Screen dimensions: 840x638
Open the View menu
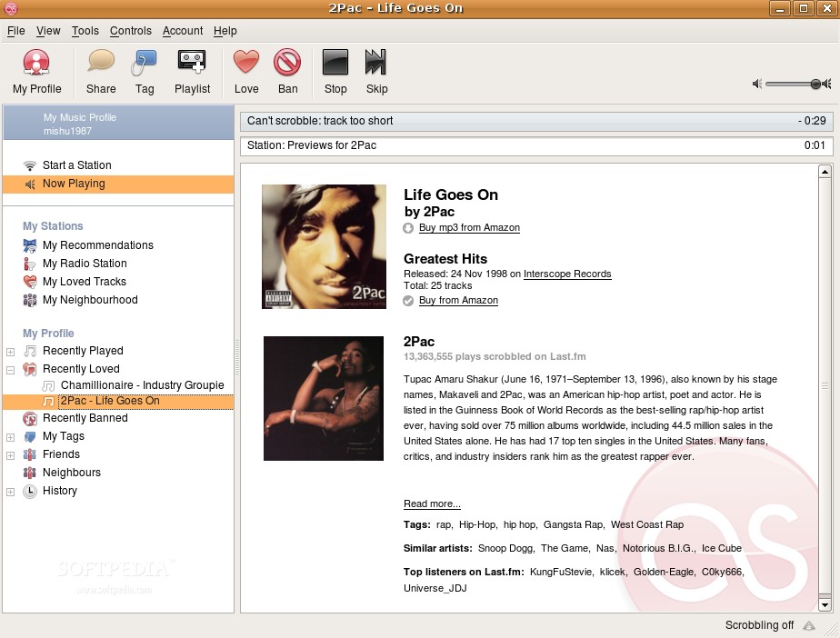pyautogui.click(x=48, y=31)
